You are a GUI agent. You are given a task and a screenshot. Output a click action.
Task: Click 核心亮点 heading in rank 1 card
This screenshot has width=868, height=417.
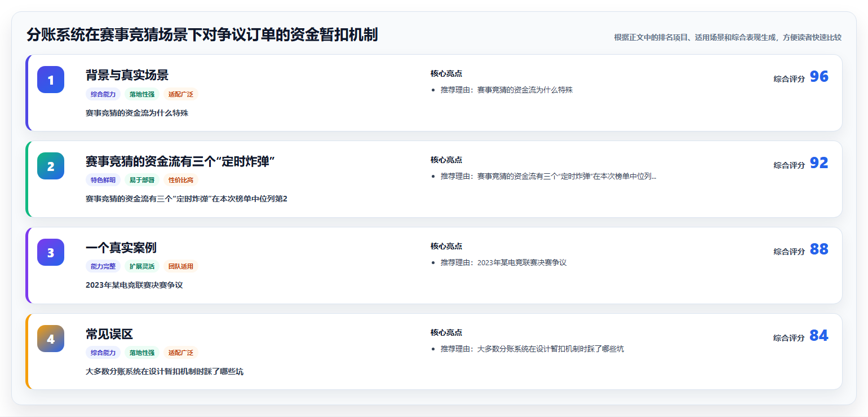point(446,73)
